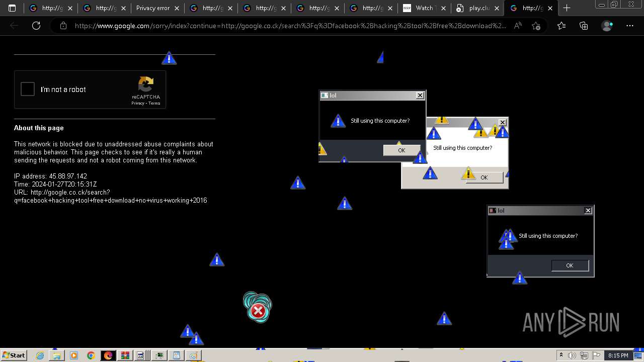The image size is (644, 362).
Task: Open Settings and more menu
Action: pos(630,26)
